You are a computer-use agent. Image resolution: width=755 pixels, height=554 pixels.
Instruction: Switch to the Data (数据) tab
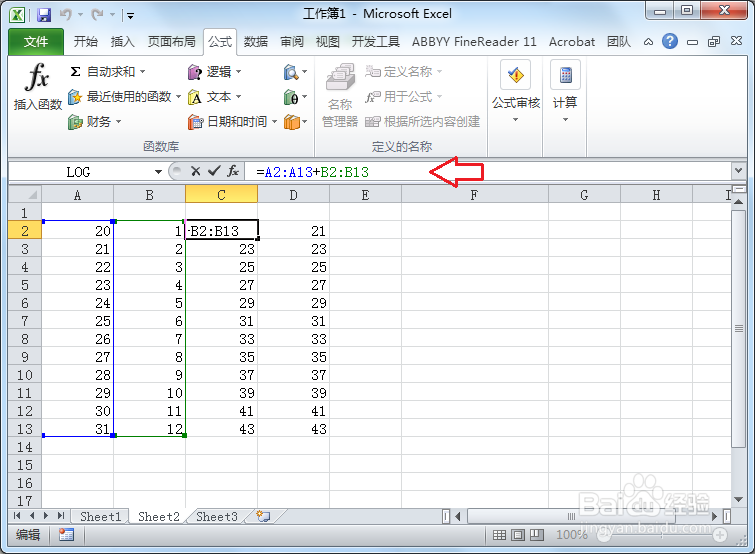coord(255,42)
